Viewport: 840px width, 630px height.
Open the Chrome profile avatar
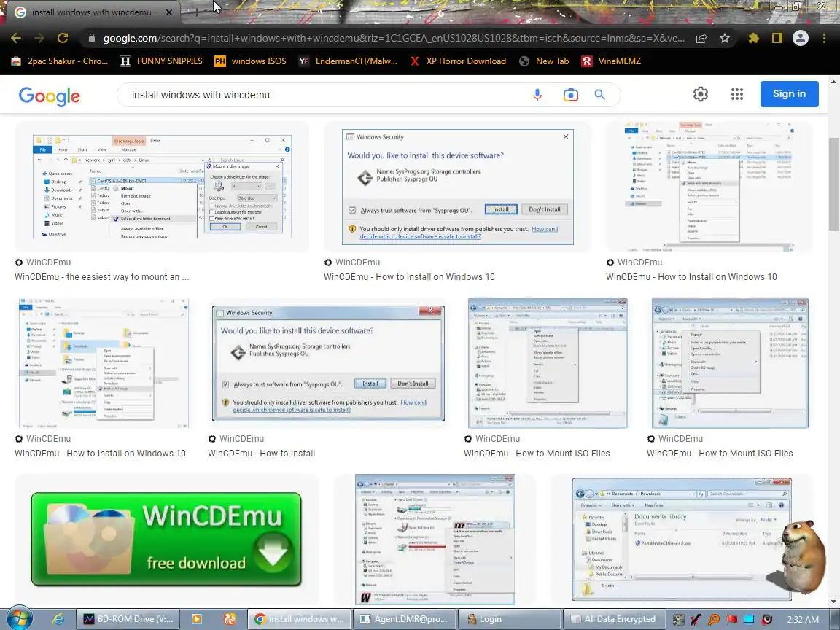tap(801, 38)
